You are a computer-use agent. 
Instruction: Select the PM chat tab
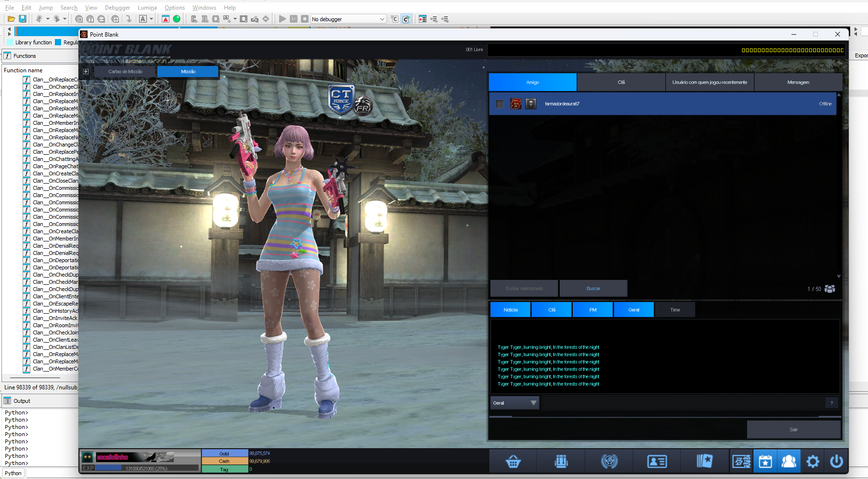593,310
